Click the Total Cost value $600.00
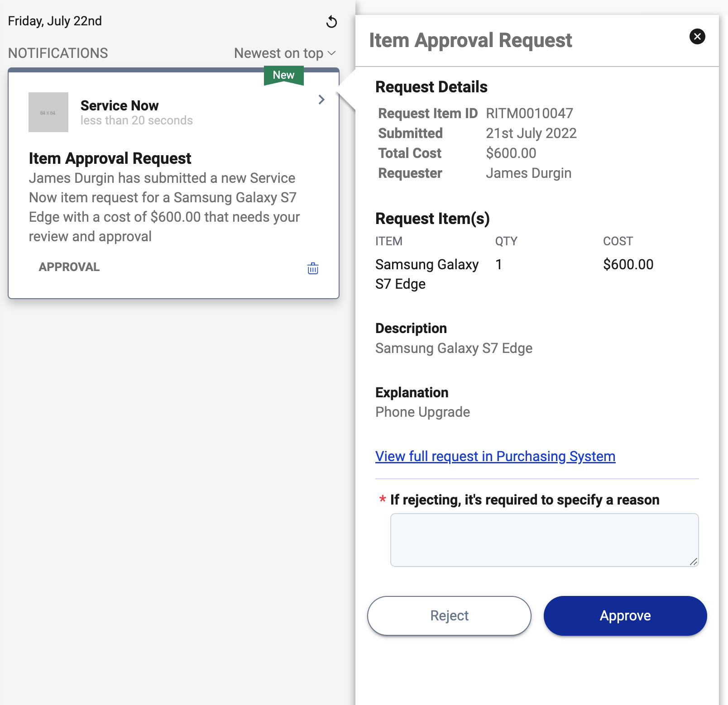Screen dimensions: 728x705 click(x=511, y=153)
